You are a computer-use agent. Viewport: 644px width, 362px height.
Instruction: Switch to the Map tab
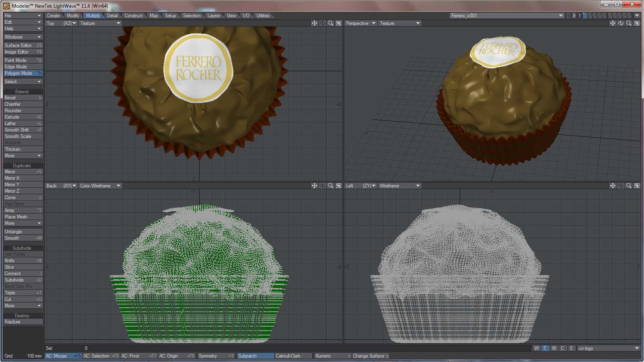click(154, 16)
